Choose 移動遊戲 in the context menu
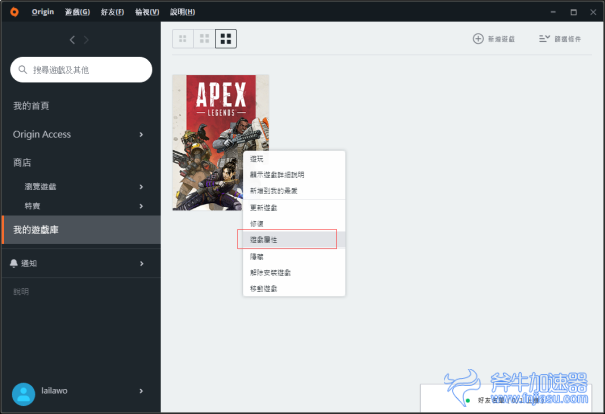 pos(294,288)
